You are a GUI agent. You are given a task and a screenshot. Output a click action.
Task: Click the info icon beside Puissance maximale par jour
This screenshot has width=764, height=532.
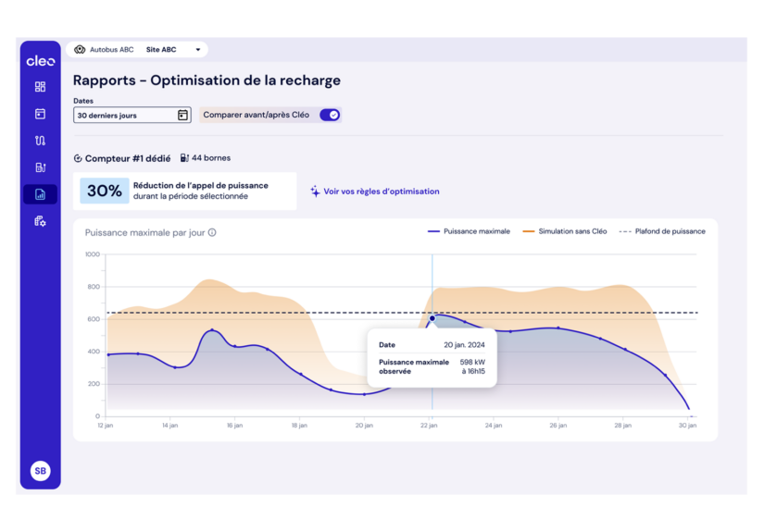212,232
